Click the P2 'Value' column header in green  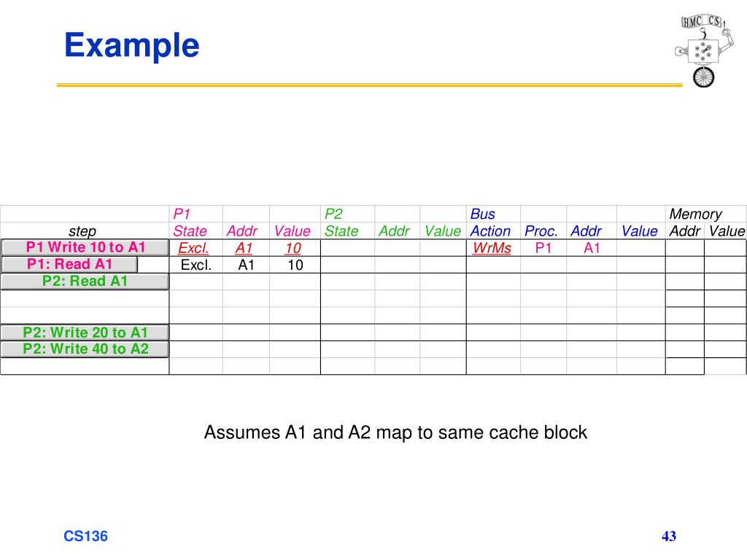443,231
